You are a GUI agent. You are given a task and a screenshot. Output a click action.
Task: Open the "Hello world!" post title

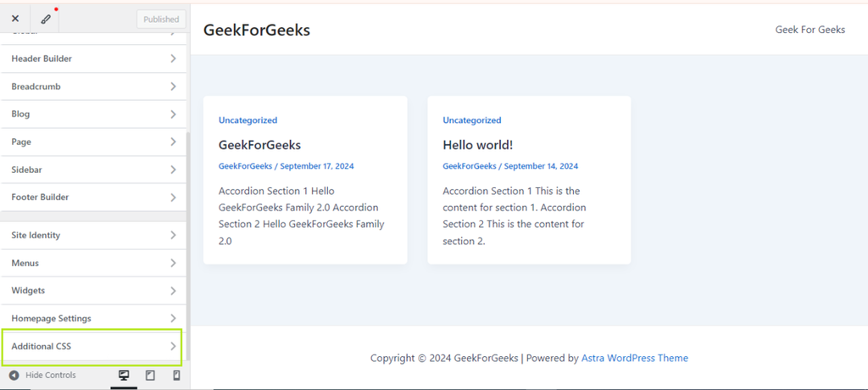point(477,145)
